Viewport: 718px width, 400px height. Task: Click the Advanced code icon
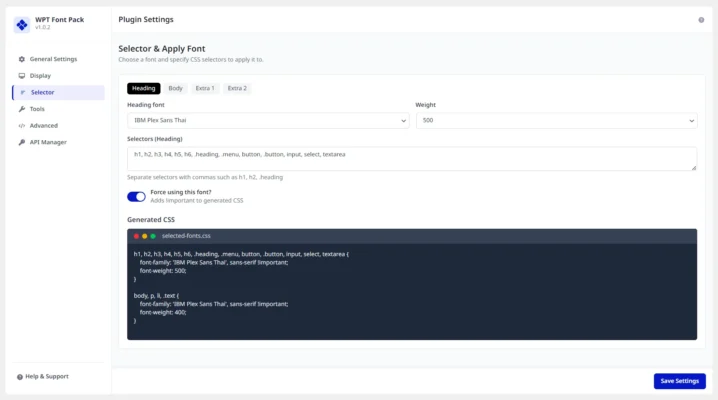22,125
